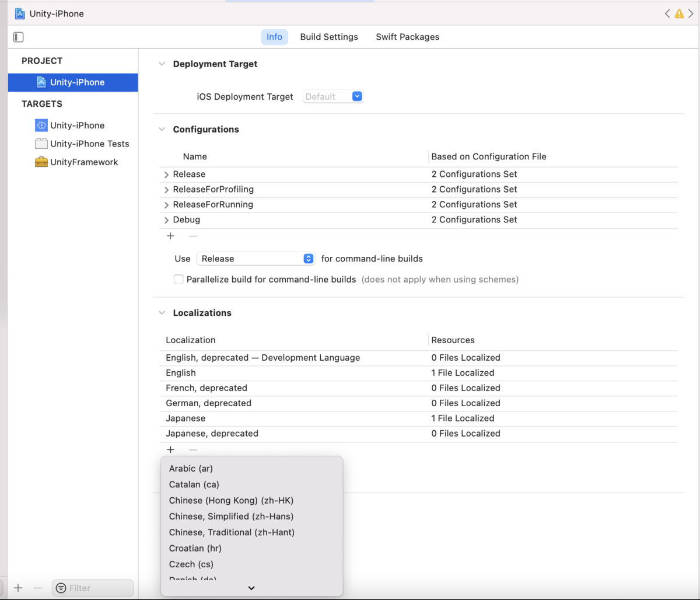Click the filter icon in sidebar footer
This screenshot has height=600, width=700.
coord(61,588)
